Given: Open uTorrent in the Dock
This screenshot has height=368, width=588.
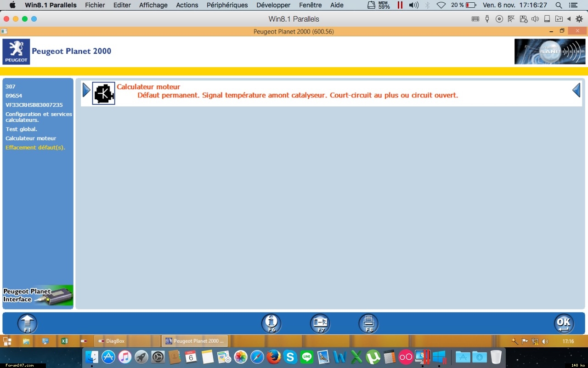Looking at the screenshot, I should coord(373,357).
